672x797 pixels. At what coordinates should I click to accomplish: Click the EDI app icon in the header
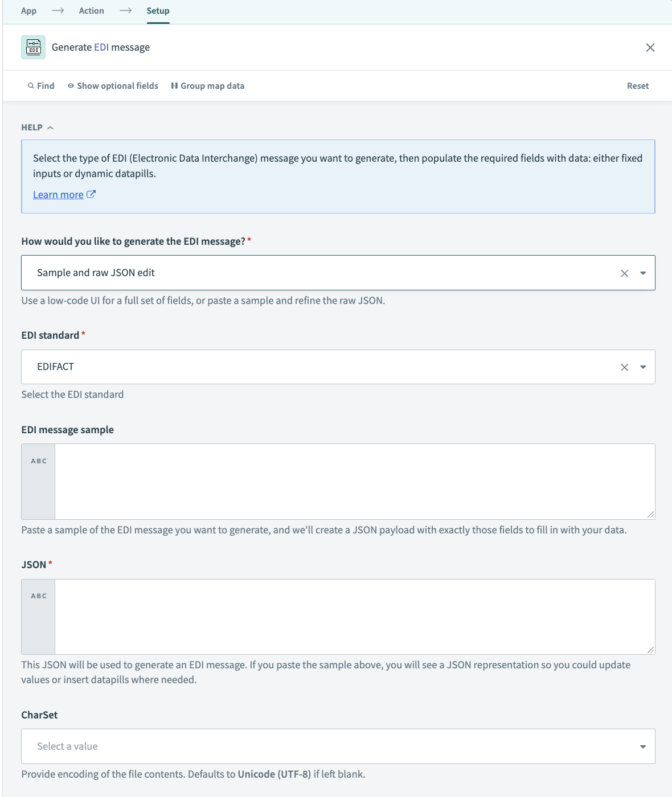click(33, 47)
